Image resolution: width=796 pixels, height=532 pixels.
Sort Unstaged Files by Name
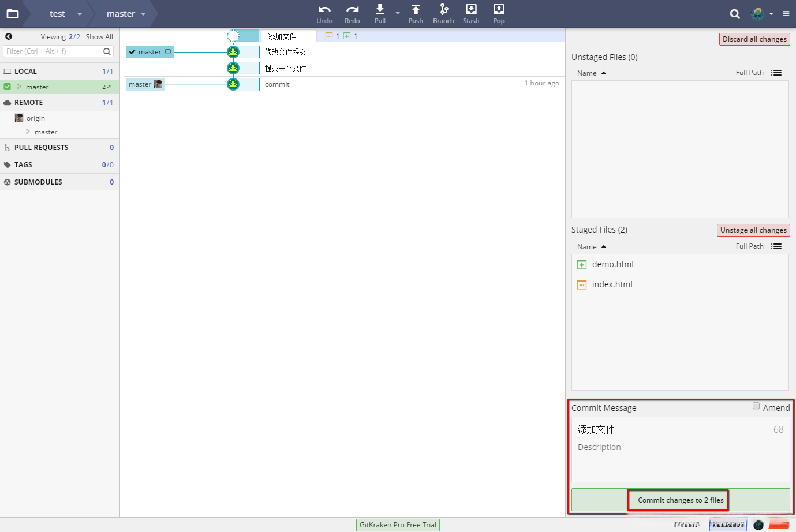click(x=592, y=73)
